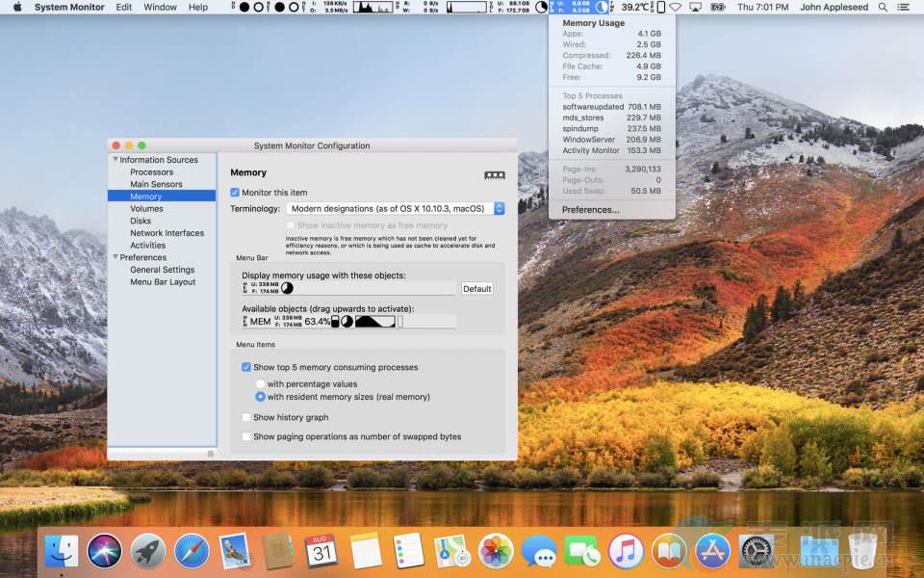Open Safari from the Dock
Screen dimensions: 924x578
192,551
